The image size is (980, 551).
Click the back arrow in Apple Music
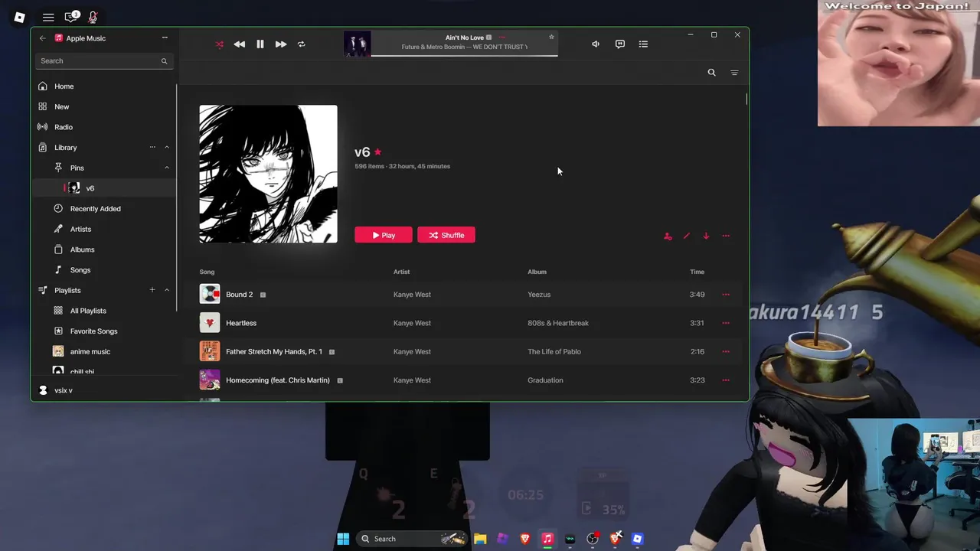coord(43,38)
